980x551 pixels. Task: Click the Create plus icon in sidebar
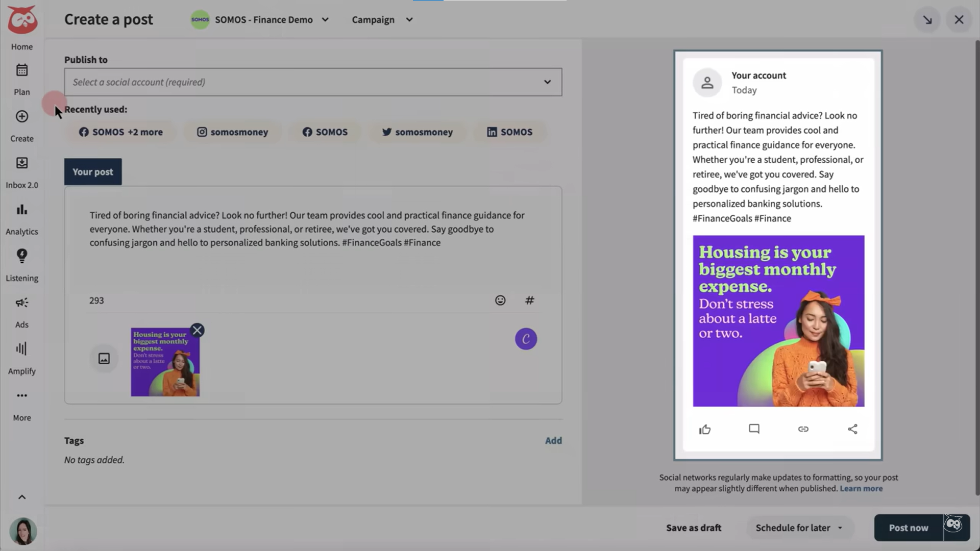(x=22, y=116)
